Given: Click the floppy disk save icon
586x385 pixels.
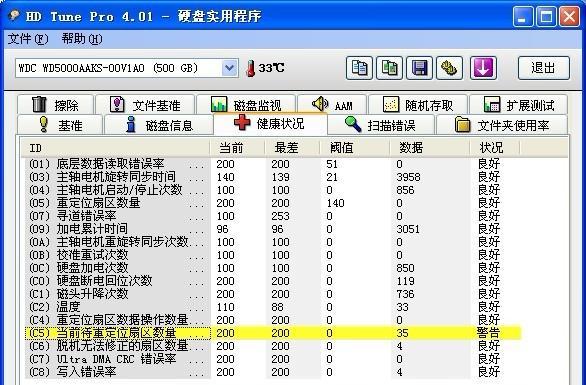Looking at the screenshot, I should [419, 68].
